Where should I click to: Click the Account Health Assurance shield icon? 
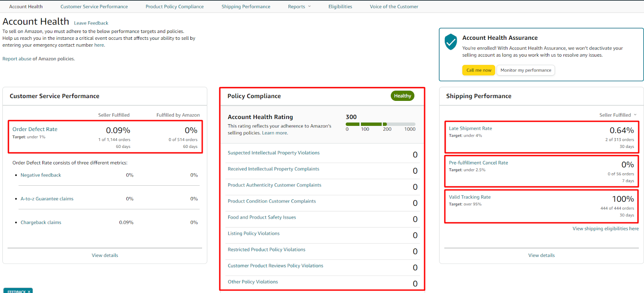click(451, 42)
